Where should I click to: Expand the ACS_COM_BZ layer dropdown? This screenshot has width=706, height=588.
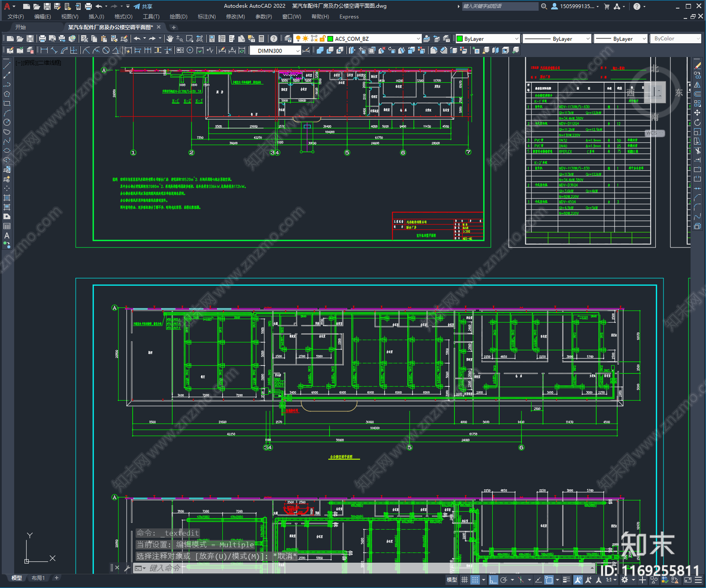point(418,39)
